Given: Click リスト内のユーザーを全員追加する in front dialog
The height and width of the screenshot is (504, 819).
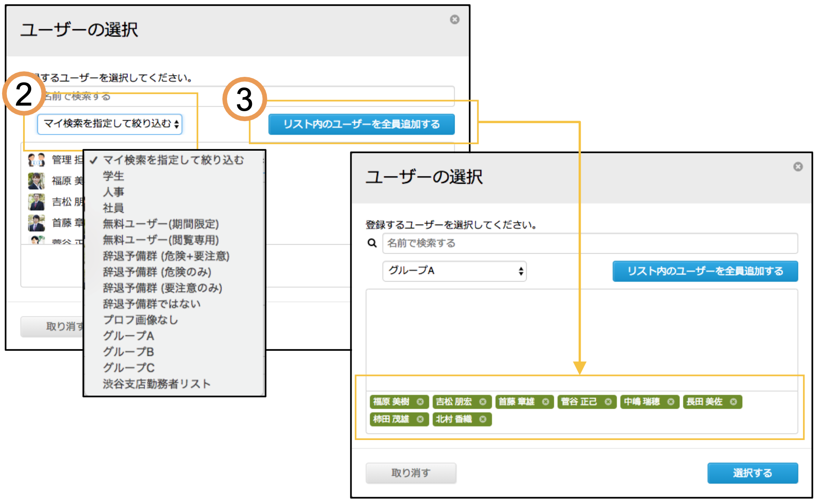Looking at the screenshot, I should pyautogui.click(x=705, y=271).
